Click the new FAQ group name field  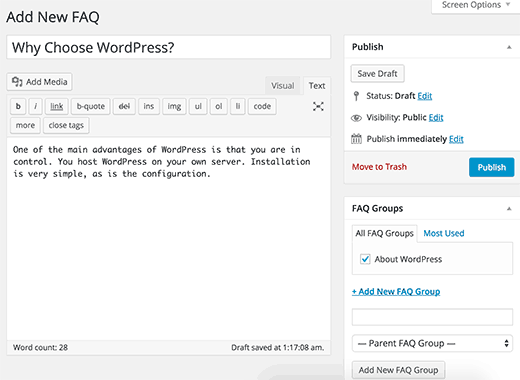pos(432,317)
